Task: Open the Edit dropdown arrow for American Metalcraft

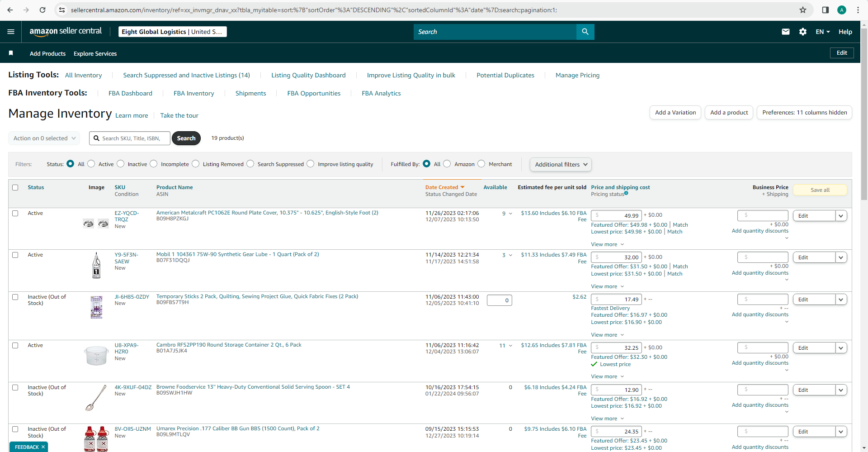Action: click(x=841, y=216)
